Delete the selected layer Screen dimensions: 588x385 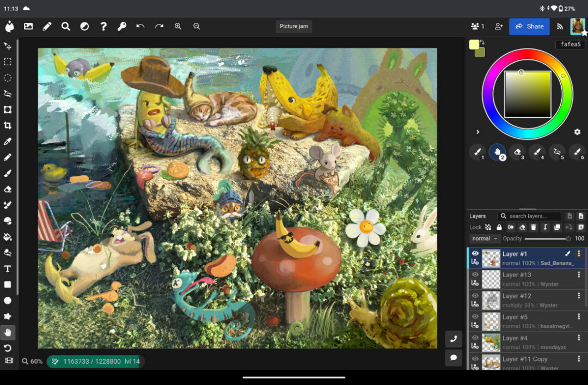click(534, 227)
